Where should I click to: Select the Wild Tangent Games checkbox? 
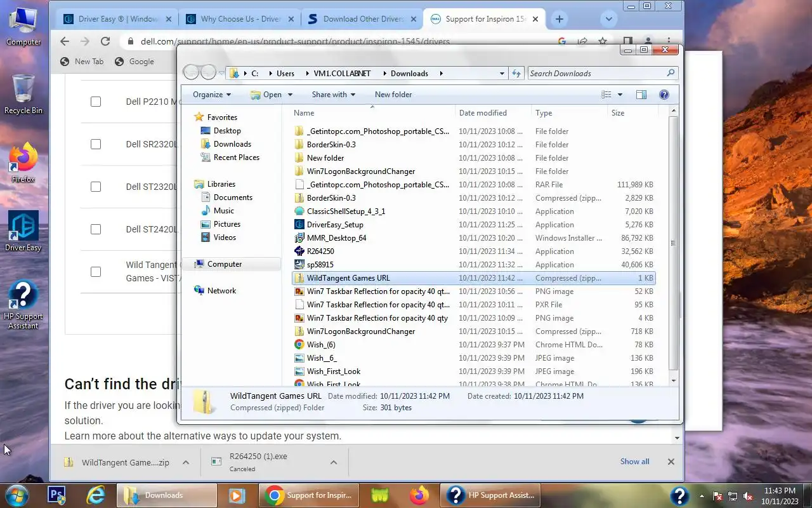(x=96, y=272)
